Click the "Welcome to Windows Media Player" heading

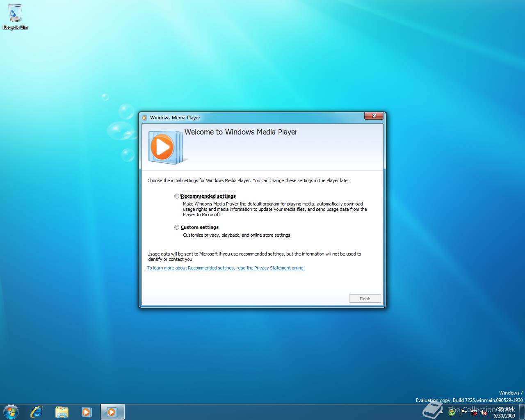click(x=241, y=132)
